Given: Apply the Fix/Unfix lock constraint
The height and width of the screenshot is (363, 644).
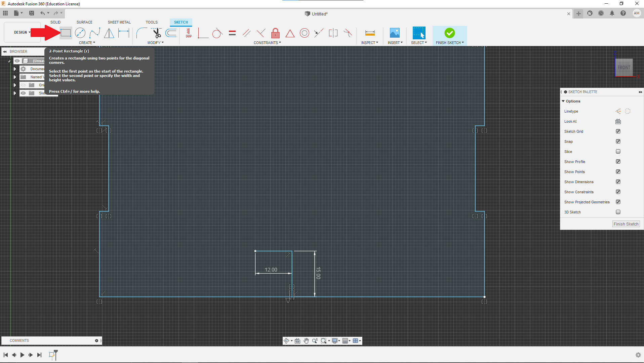Looking at the screenshot, I should [275, 33].
